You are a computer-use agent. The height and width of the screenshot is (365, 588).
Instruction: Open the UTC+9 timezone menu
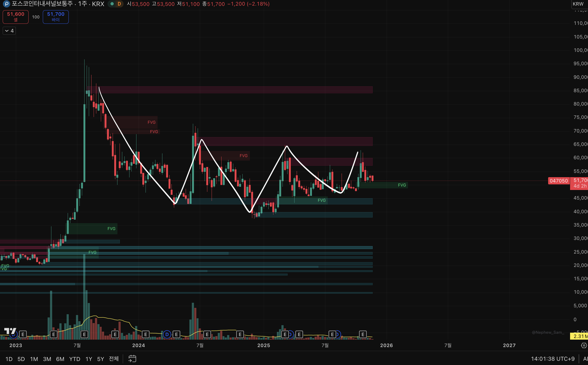[553, 359]
